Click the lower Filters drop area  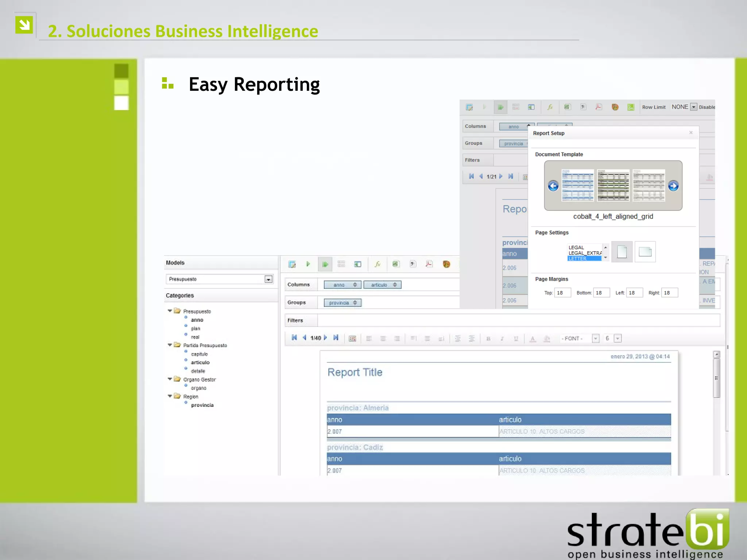518,320
